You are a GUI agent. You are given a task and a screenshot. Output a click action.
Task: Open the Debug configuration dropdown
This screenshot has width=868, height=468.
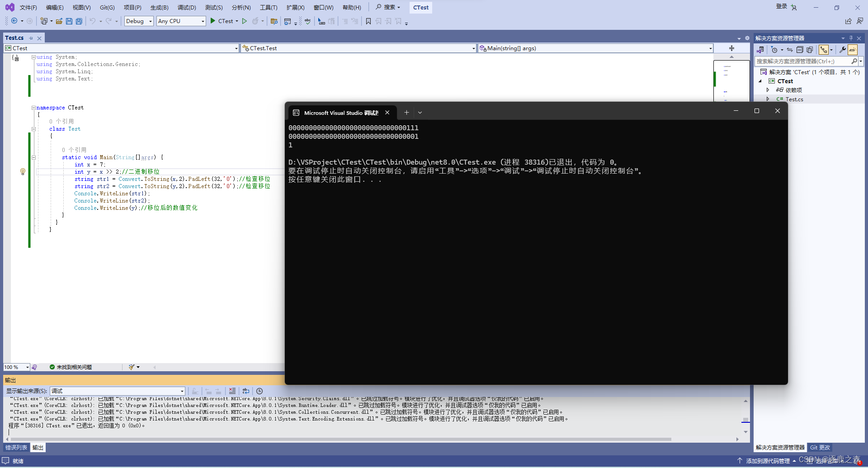click(x=139, y=21)
